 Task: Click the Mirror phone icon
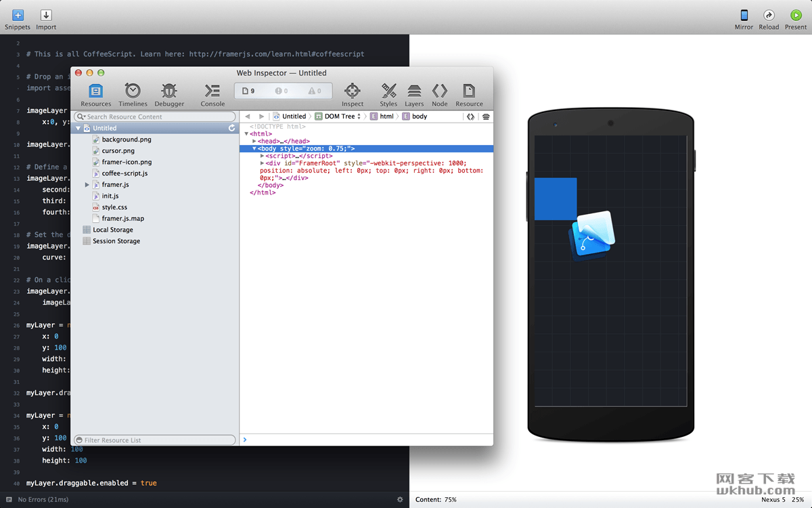point(744,15)
